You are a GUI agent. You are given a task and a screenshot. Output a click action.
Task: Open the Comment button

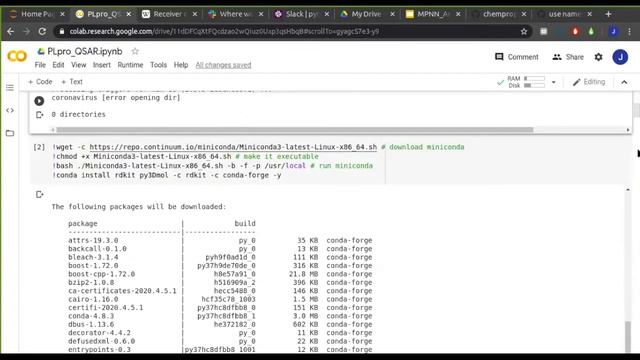[x=516, y=57]
